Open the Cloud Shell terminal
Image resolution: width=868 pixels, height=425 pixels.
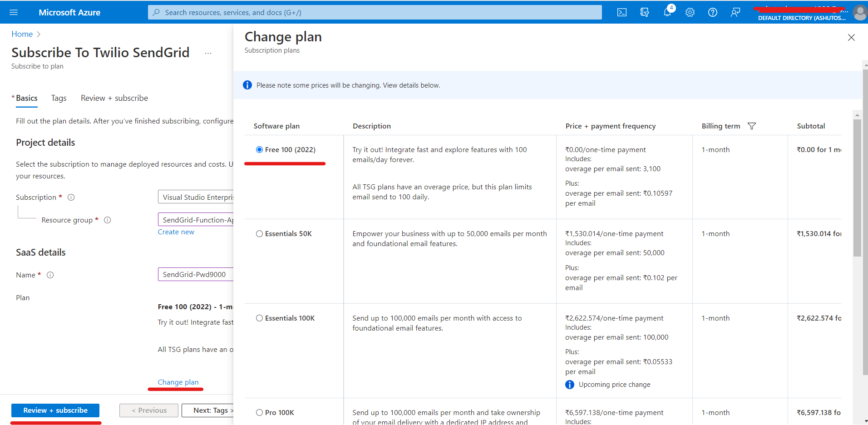[x=621, y=12]
